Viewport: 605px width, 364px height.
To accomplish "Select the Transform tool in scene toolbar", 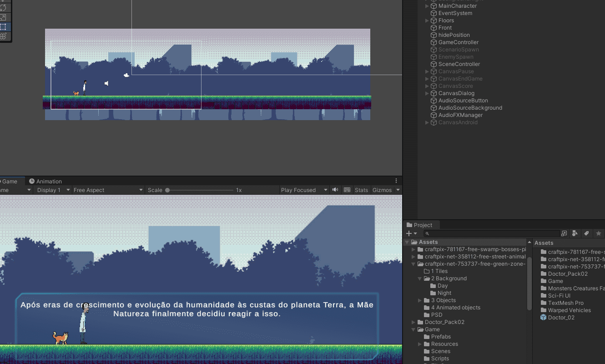I will pos(3,36).
